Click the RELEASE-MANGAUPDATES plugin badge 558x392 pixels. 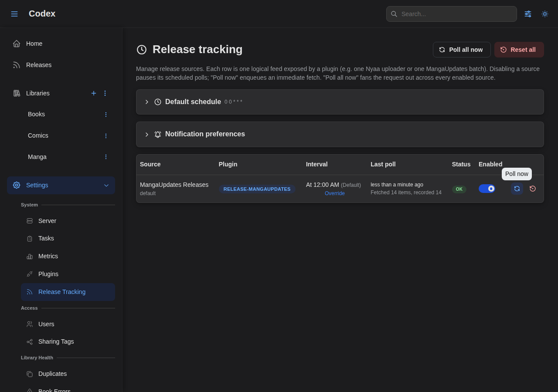[x=257, y=189]
